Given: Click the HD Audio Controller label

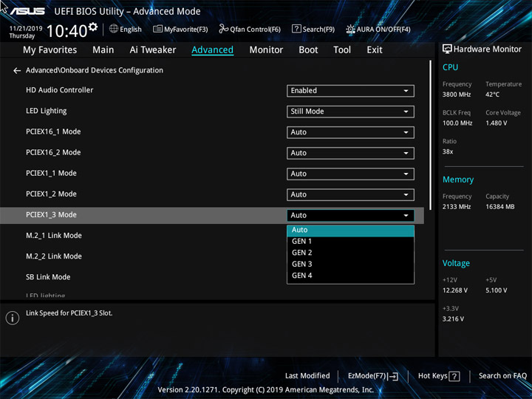Looking at the screenshot, I should pos(59,90).
